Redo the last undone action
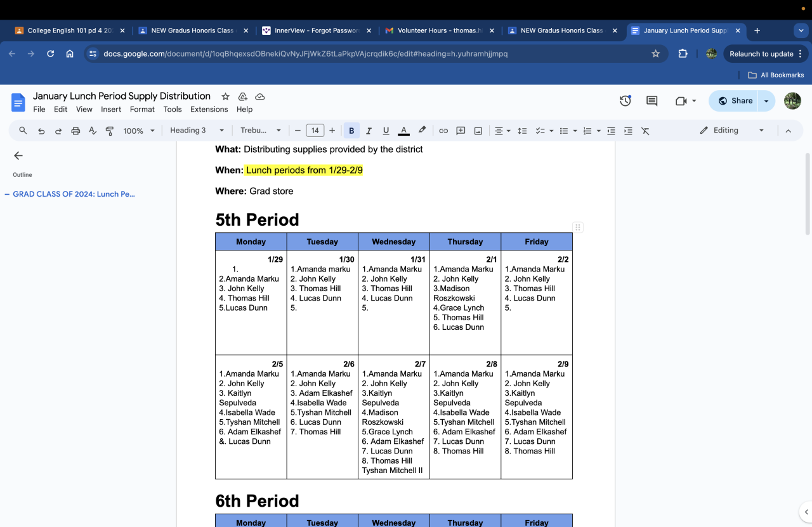 pos(58,131)
